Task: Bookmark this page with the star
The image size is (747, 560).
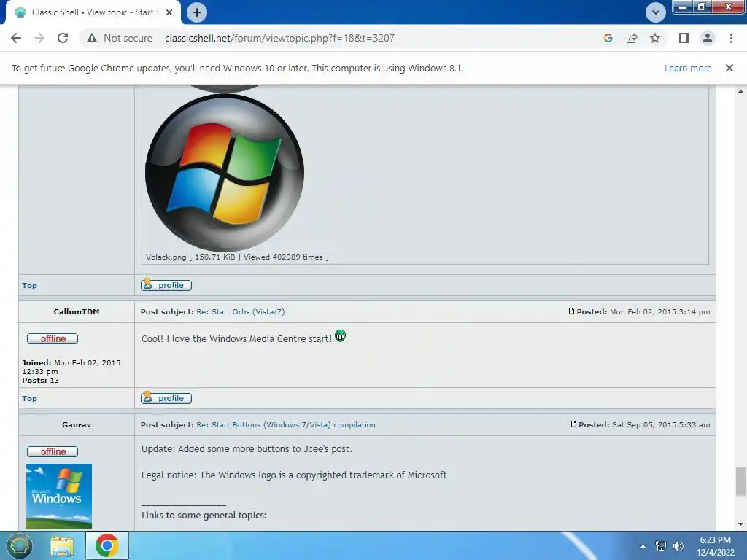Action: 655,38
